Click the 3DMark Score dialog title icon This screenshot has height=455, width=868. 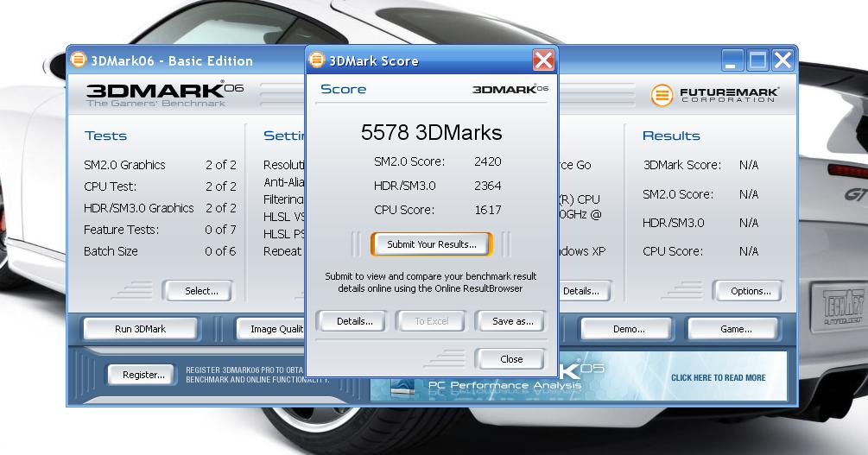[x=317, y=60]
